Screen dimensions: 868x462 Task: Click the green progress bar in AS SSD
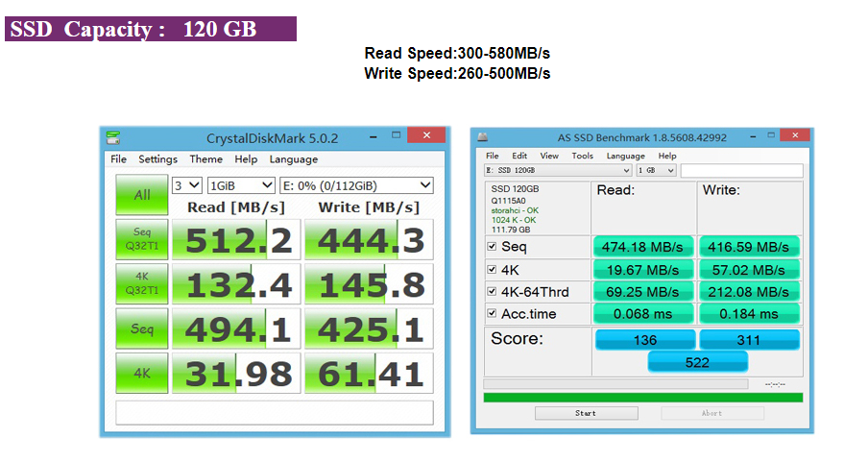pyautogui.click(x=643, y=398)
